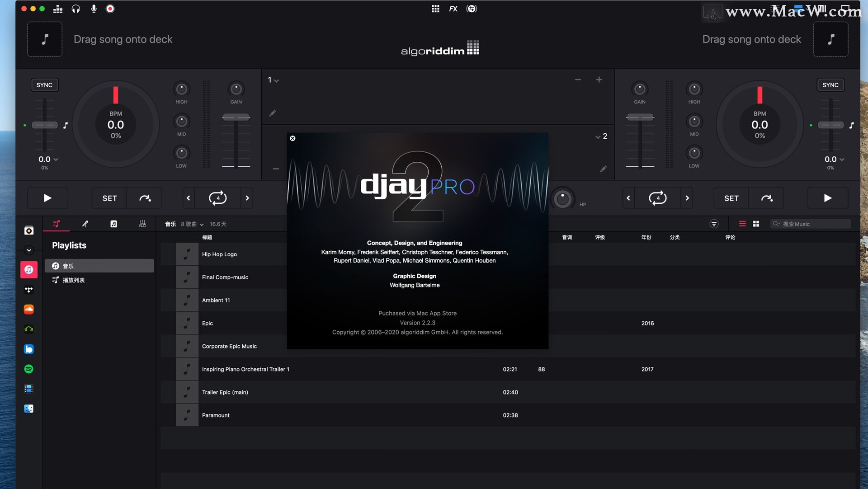Image resolution: width=868 pixels, height=489 pixels.
Task: Switch to the artists microphone tab
Action: coord(85,224)
